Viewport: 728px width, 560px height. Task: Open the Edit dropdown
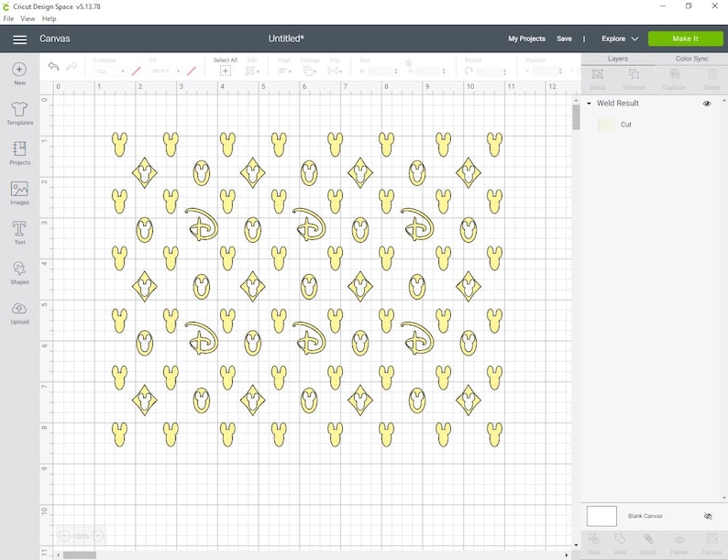(x=252, y=71)
